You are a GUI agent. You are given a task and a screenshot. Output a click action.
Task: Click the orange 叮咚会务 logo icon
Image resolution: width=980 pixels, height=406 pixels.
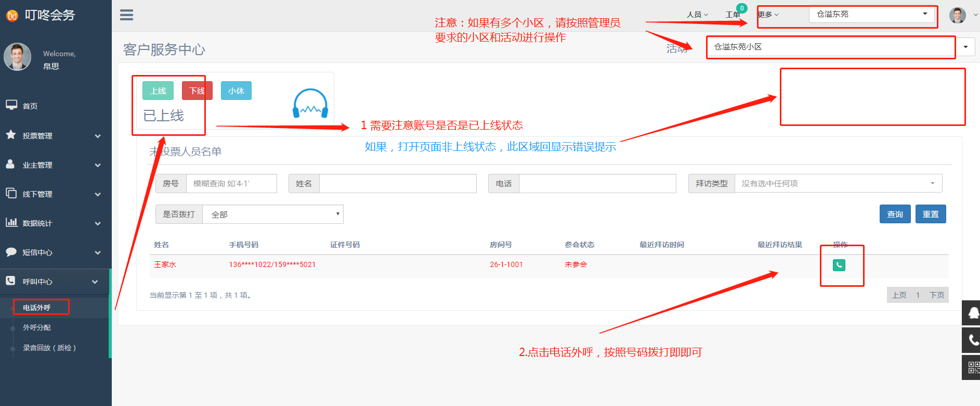(11, 16)
